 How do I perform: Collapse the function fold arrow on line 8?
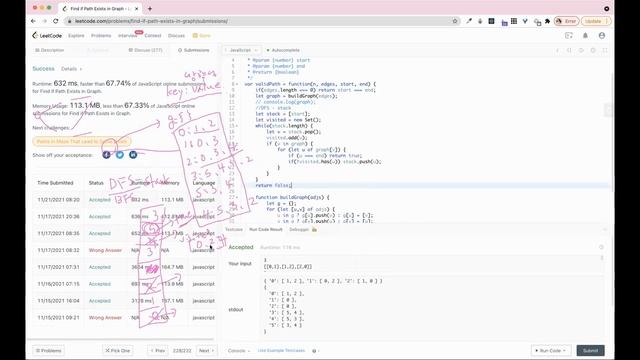coord(238,84)
